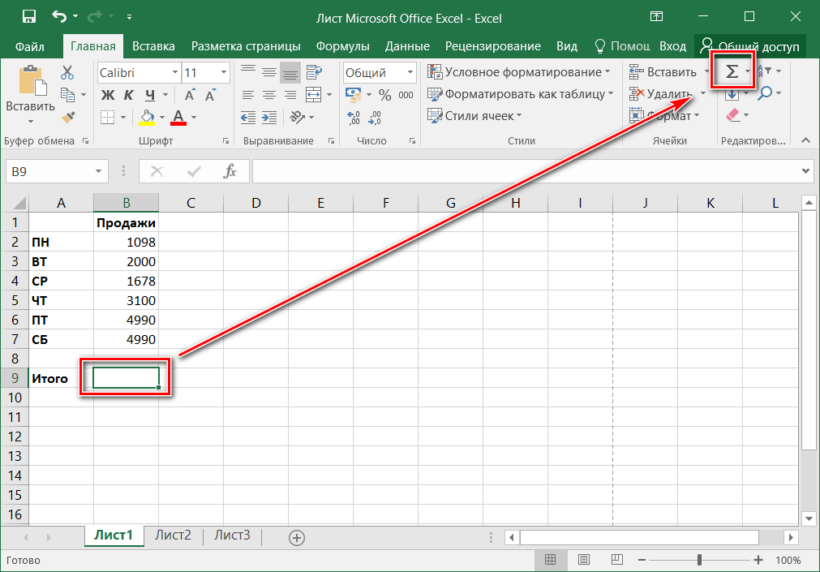Click the Copy icon in the clipboard group
This screenshot has width=820, height=572.
(x=67, y=95)
